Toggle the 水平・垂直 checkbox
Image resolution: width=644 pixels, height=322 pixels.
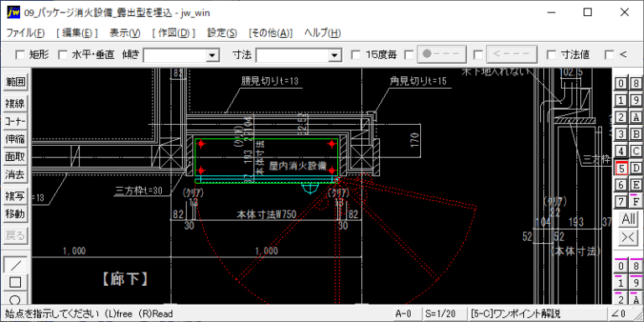coord(63,55)
